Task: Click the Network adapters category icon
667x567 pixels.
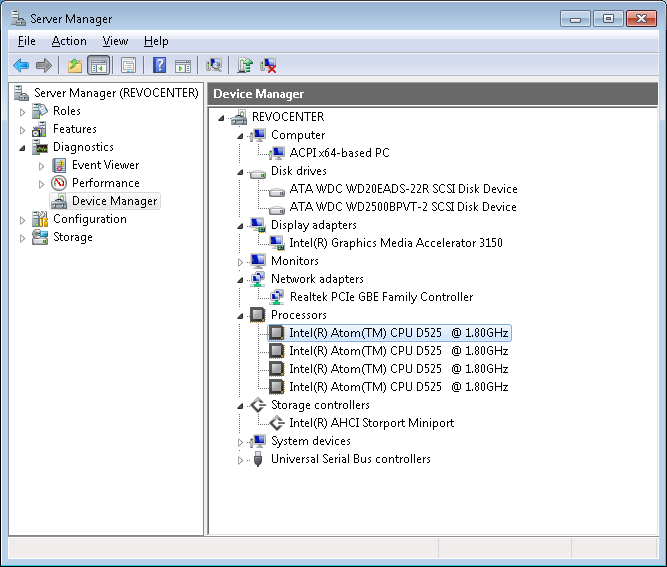Action: click(x=258, y=279)
